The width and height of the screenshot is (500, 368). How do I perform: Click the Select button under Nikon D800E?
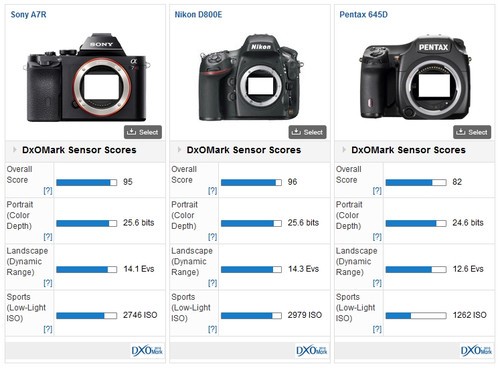307,132
